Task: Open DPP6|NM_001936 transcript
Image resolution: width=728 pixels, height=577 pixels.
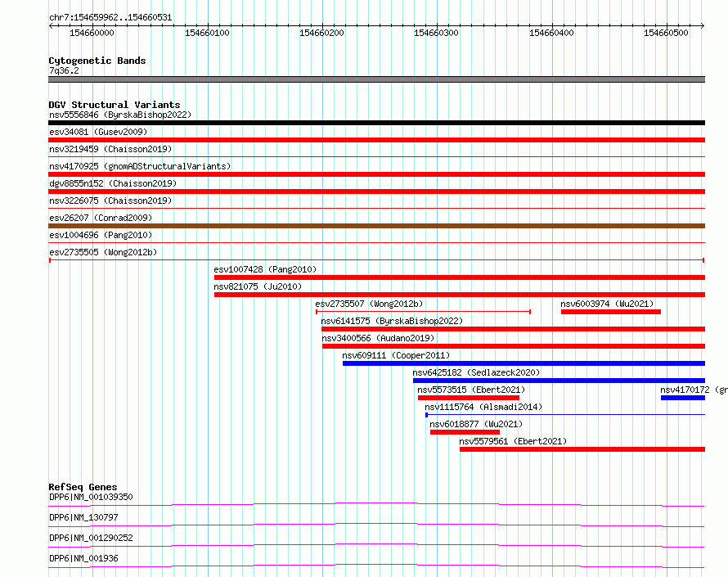Action: [x=83, y=558]
